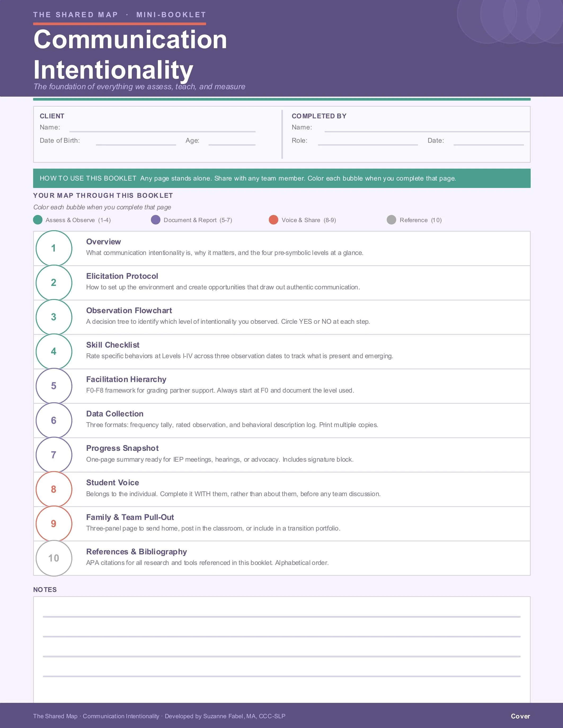Click the Cover label in the footer
The height and width of the screenshot is (728, 563).
[520, 716]
